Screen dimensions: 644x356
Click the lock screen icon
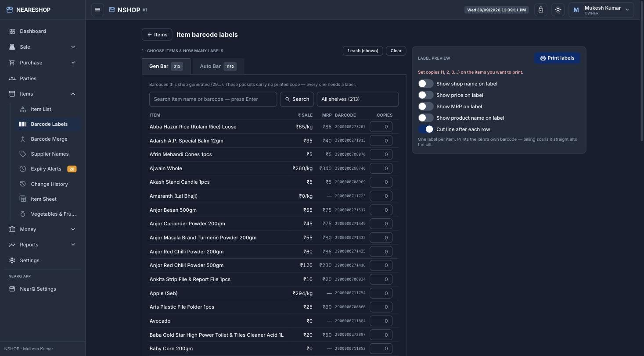[x=541, y=10]
